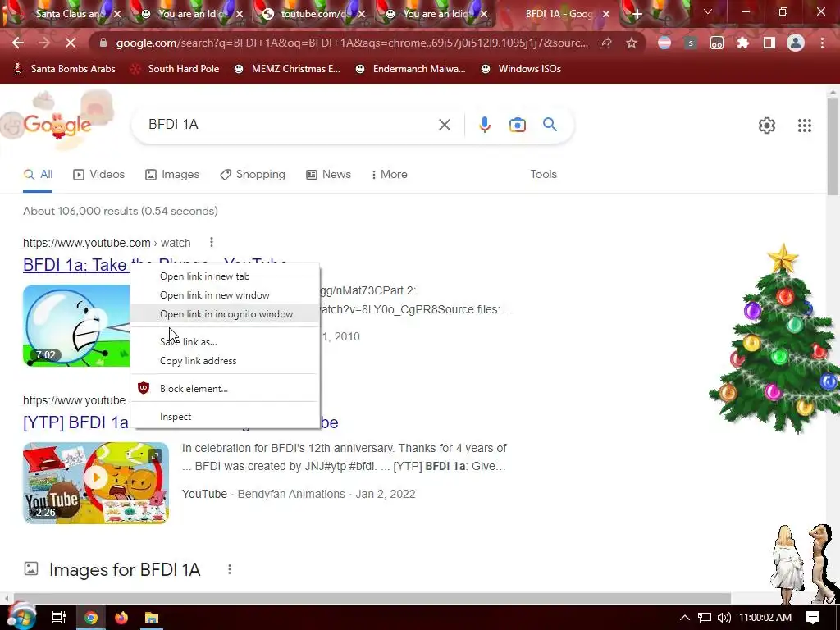This screenshot has width=840, height=630.
Task: Choose Open link in new tab
Action: click(x=225, y=276)
